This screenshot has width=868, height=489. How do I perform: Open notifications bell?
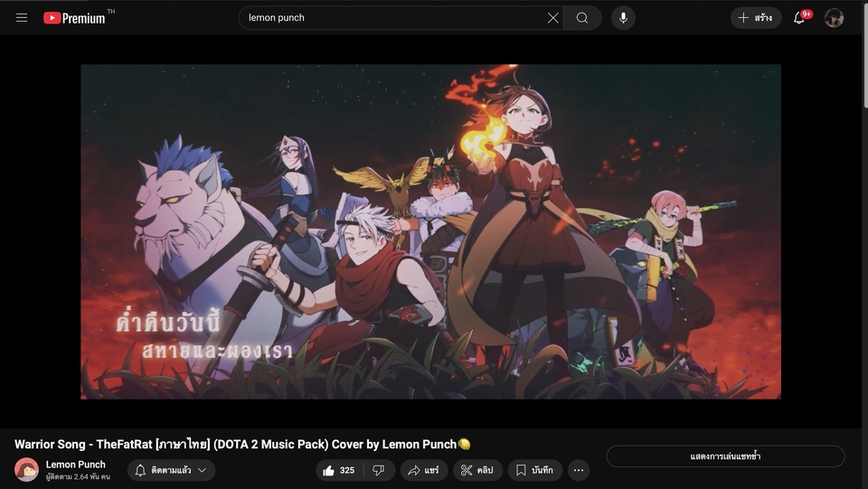[x=798, y=18]
